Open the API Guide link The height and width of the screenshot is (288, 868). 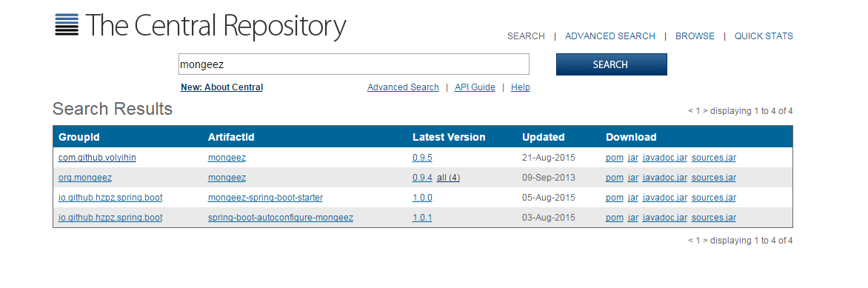475,87
